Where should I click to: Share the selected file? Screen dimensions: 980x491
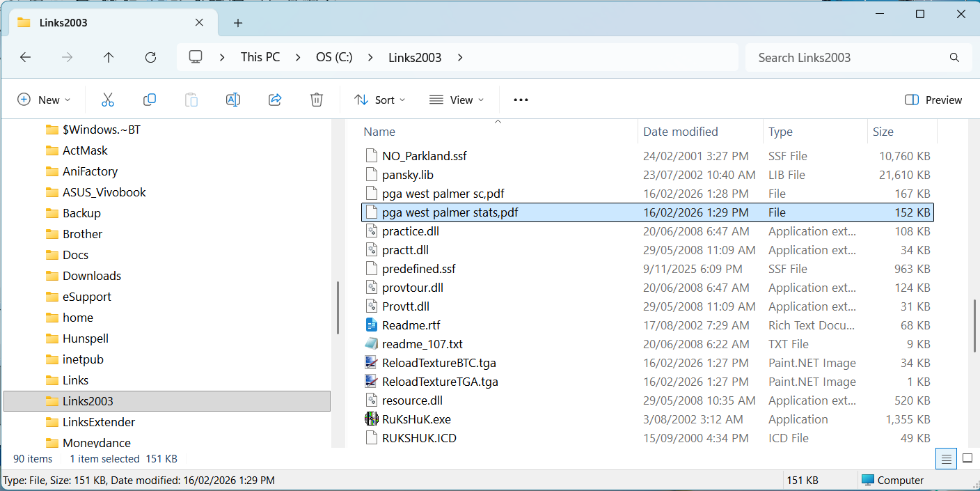pos(275,100)
